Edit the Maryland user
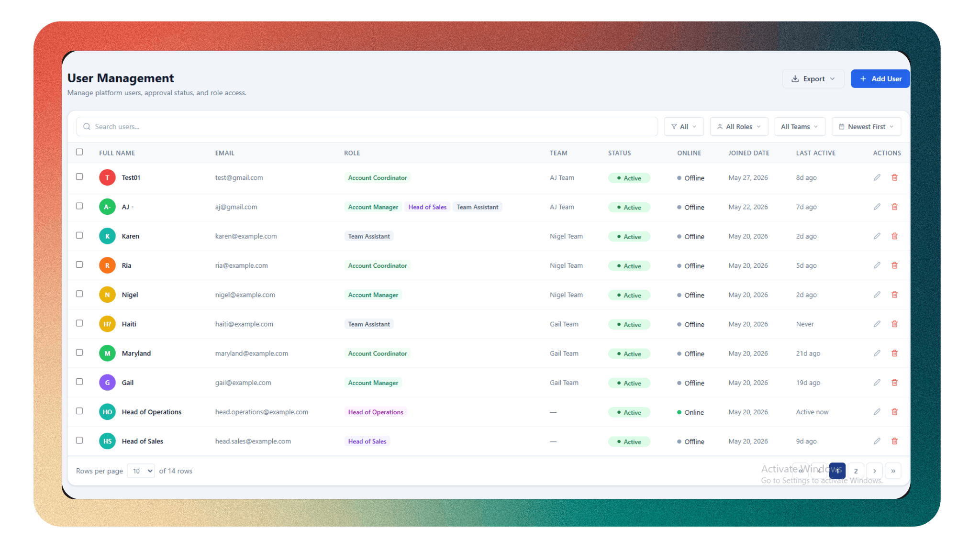Viewport: 980px width, 551px height. pyautogui.click(x=877, y=353)
